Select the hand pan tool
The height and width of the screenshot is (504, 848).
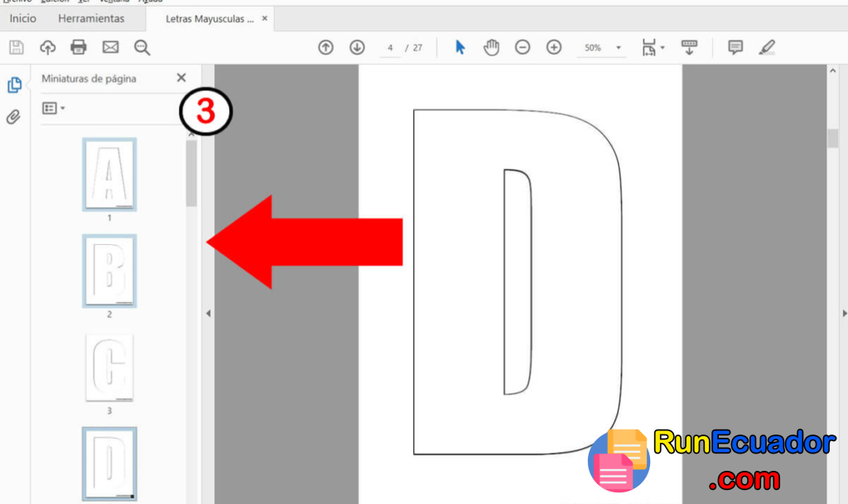[491, 47]
